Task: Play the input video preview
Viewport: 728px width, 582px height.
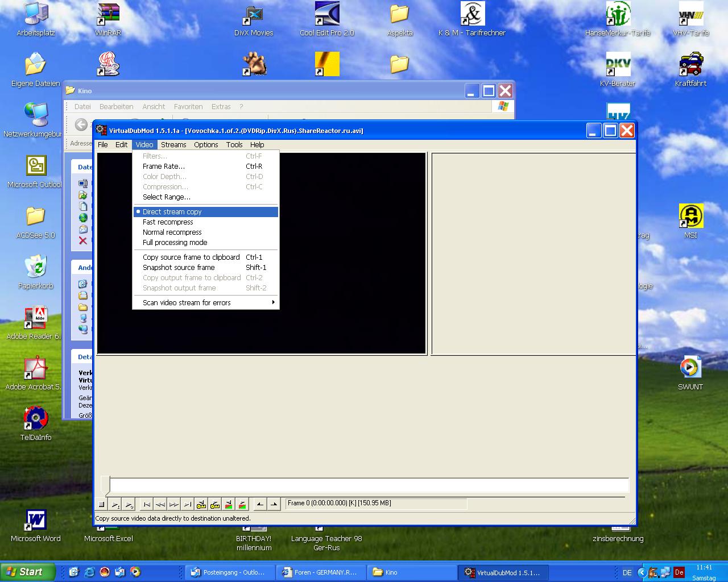Action: pyautogui.click(x=115, y=504)
